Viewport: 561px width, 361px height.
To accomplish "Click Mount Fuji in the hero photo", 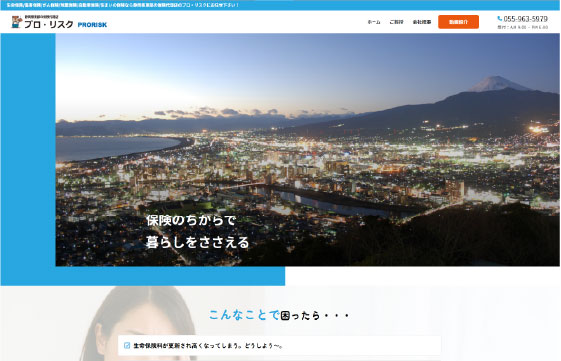I will coord(498,84).
